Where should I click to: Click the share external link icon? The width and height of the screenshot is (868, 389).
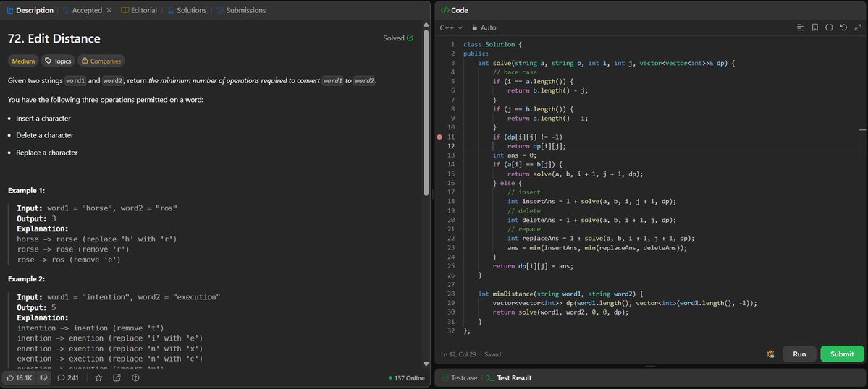[117, 378]
